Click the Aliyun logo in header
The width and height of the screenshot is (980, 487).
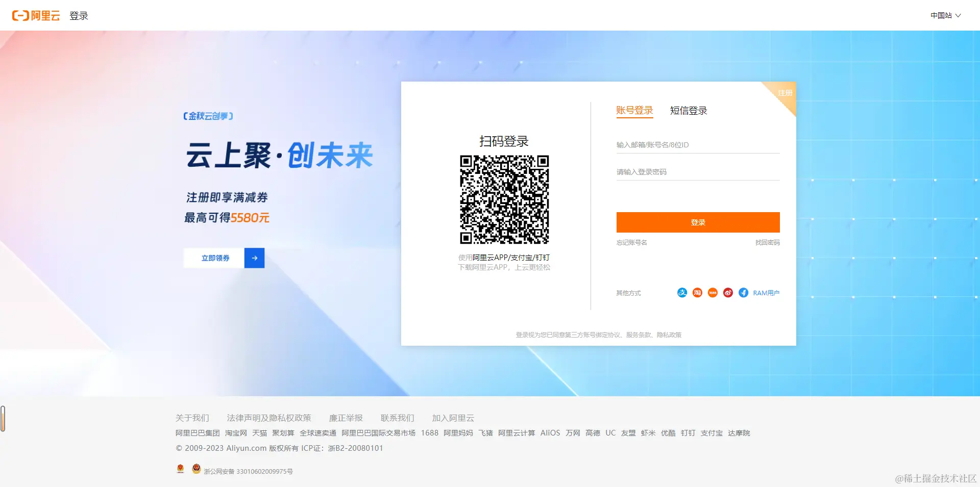coord(36,15)
